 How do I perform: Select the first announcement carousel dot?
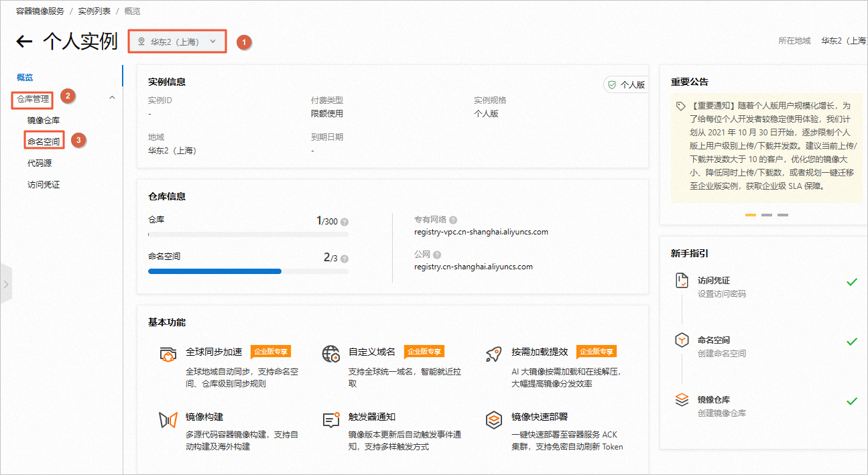click(x=751, y=215)
